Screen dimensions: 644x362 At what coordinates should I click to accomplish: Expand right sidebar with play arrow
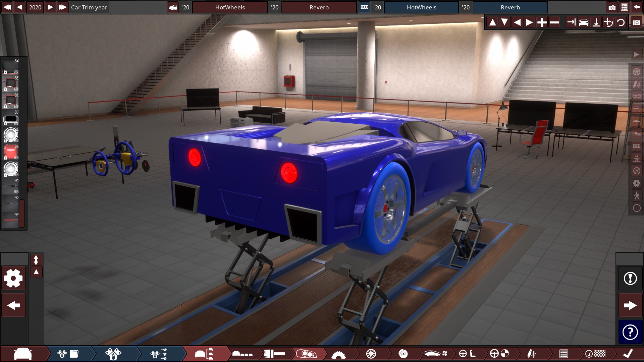pyautogui.click(x=636, y=54)
